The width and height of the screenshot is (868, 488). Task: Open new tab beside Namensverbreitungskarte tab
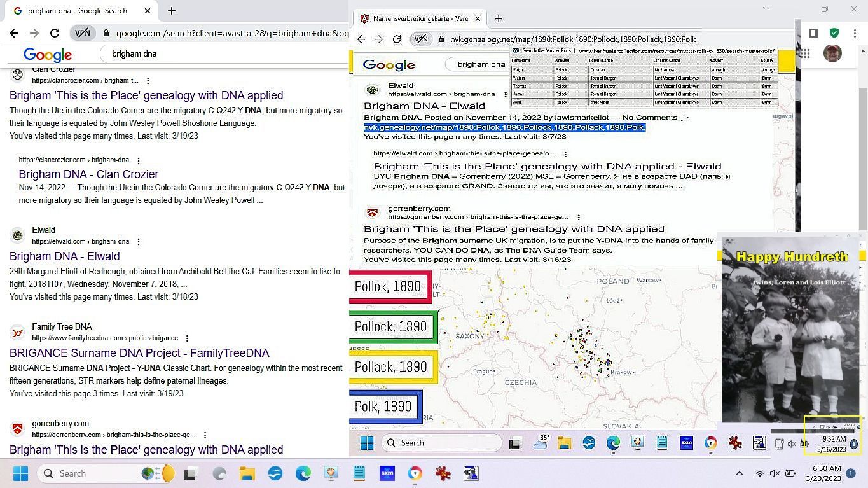[x=499, y=19]
